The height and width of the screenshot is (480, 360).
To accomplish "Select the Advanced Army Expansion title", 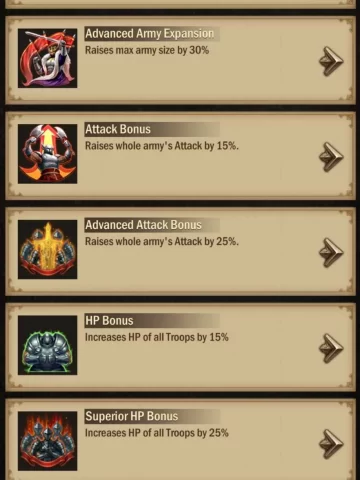I will 150,34.
